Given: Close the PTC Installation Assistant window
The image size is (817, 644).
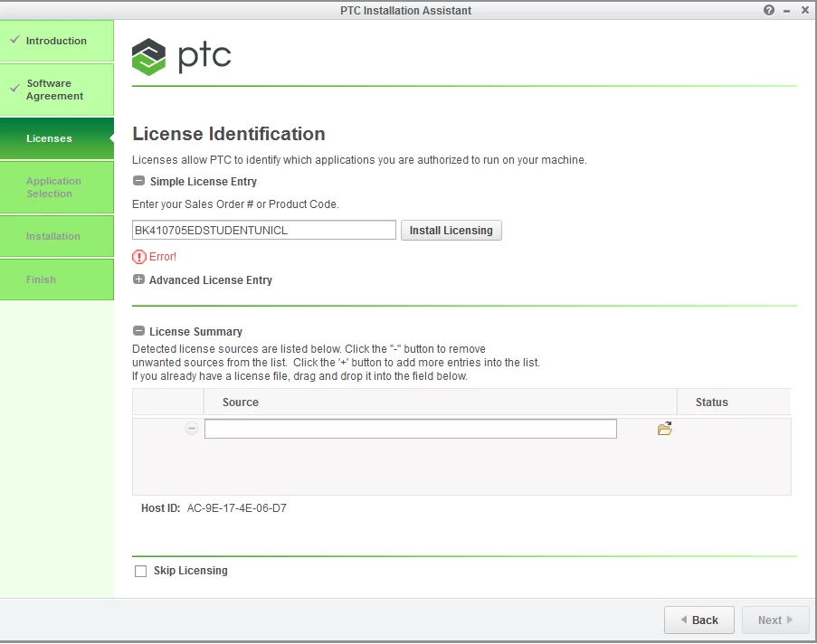Looking at the screenshot, I should [805, 10].
